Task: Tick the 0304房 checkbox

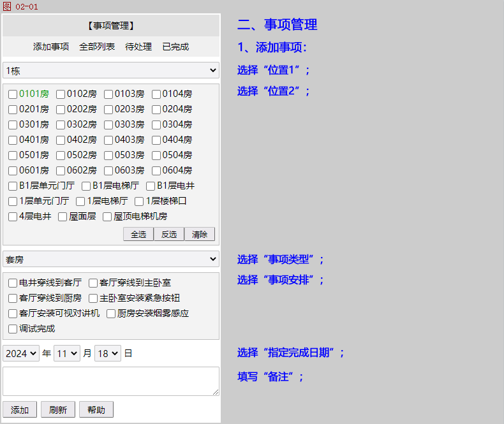Action: (156, 125)
